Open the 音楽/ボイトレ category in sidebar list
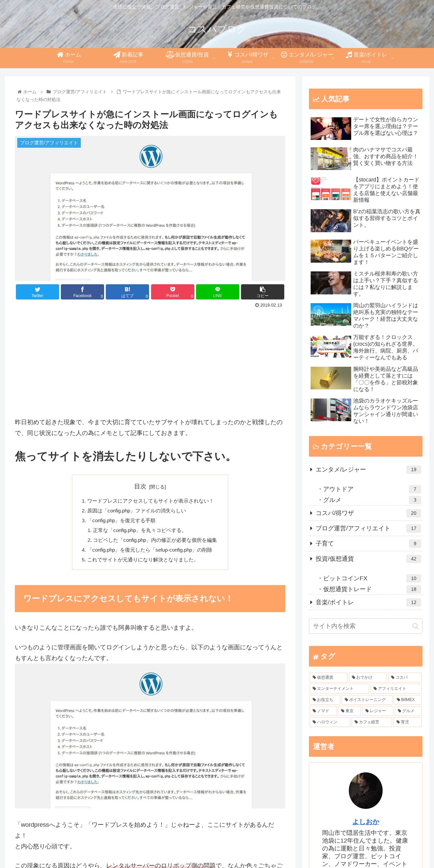 (x=366, y=602)
